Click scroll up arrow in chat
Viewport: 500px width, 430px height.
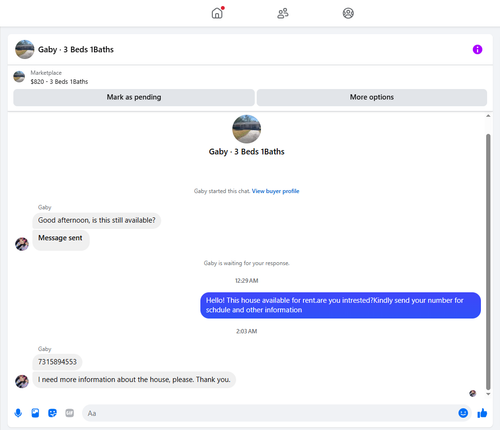click(x=488, y=116)
